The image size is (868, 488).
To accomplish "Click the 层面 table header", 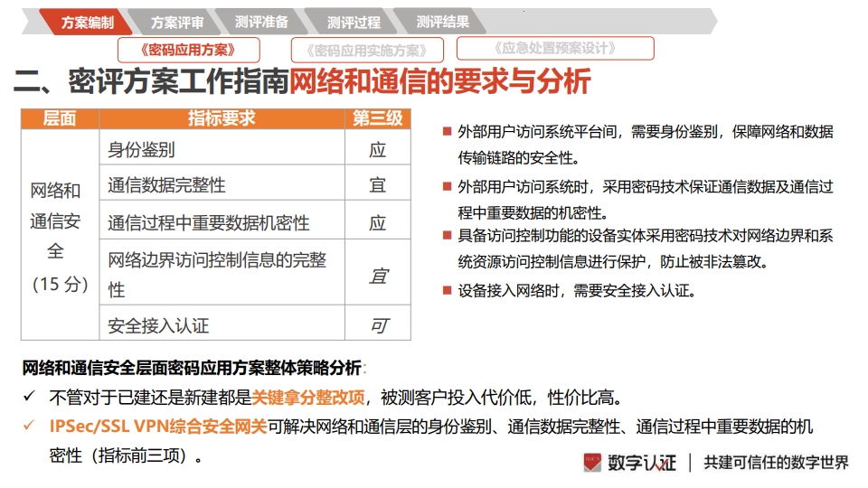I will (x=60, y=118).
